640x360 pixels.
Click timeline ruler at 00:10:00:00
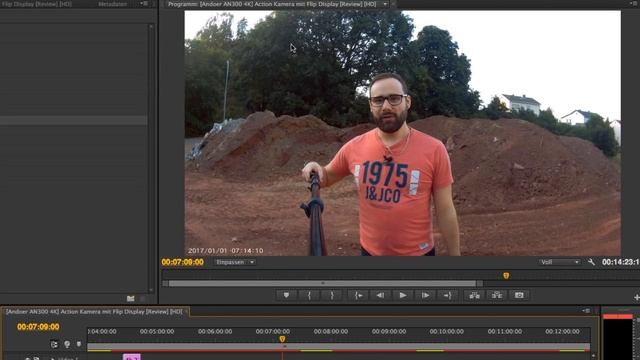pyautogui.click(x=447, y=331)
